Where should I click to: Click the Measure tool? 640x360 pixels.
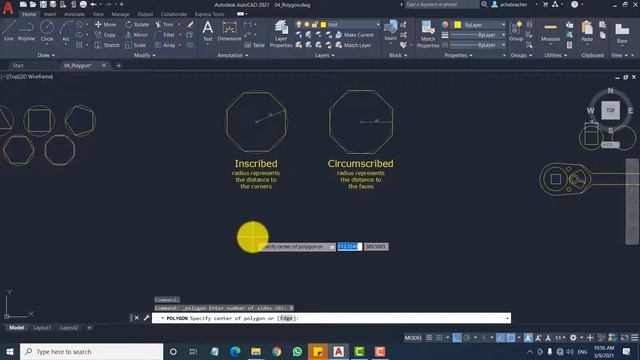click(550, 31)
